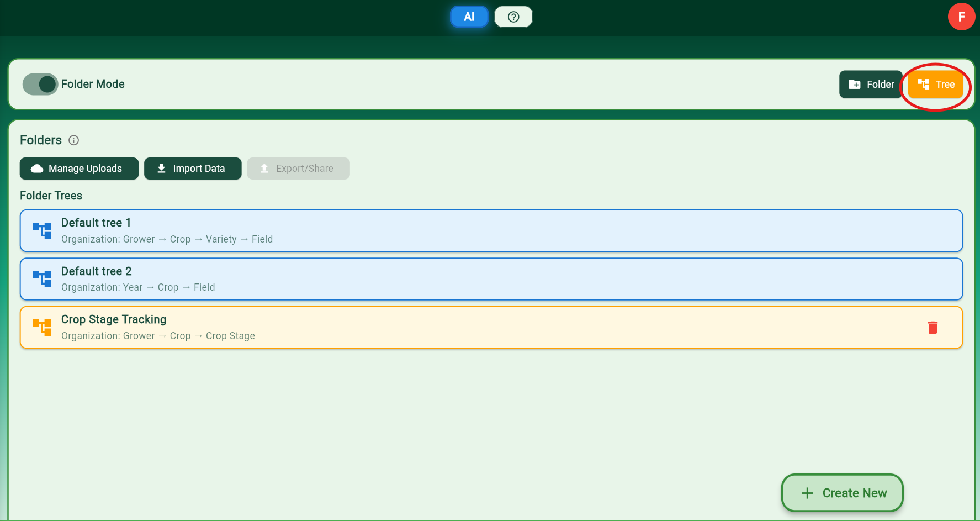Click the info icon next to Folders
The width and height of the screenshot is (980, 521).
(x=73, y=140)
